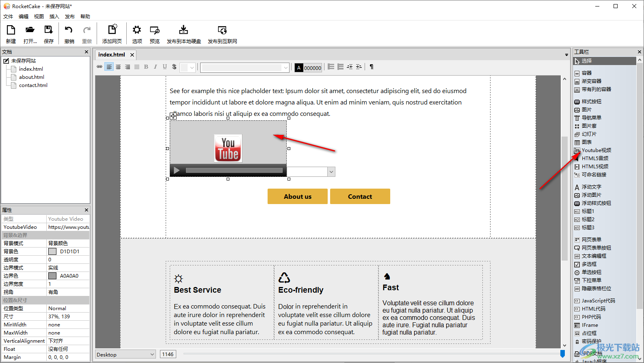
Task: Click the dollar sign style icon
Action: click(174, 67)
